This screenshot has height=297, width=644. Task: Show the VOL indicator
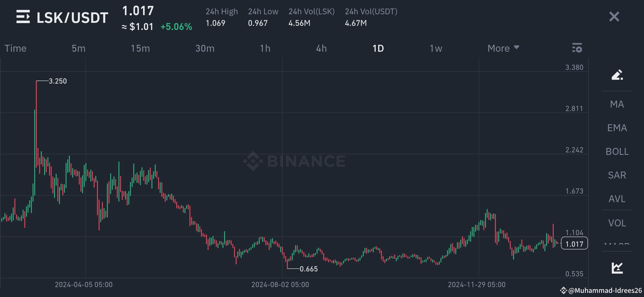[617, 223]
